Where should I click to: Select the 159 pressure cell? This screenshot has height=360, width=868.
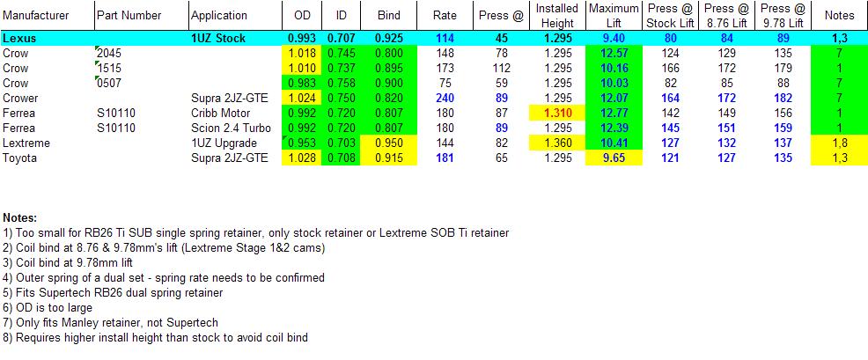[x=783, y=129]
